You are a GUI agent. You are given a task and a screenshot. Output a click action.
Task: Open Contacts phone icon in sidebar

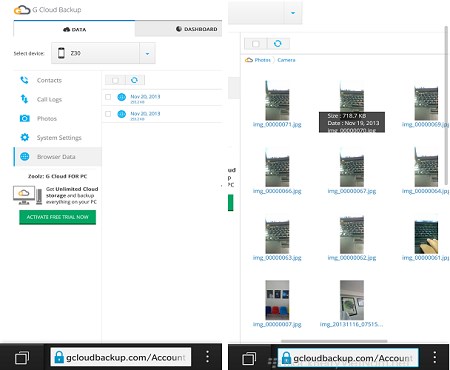[x=24, y=80]
